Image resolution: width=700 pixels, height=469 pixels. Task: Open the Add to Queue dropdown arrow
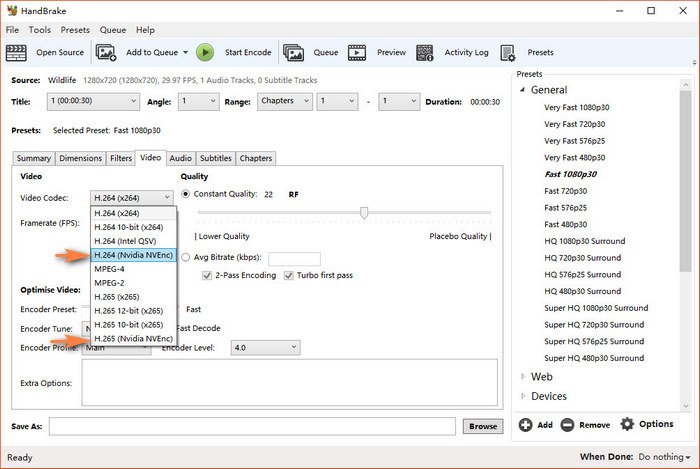click(x=185, y=53)
